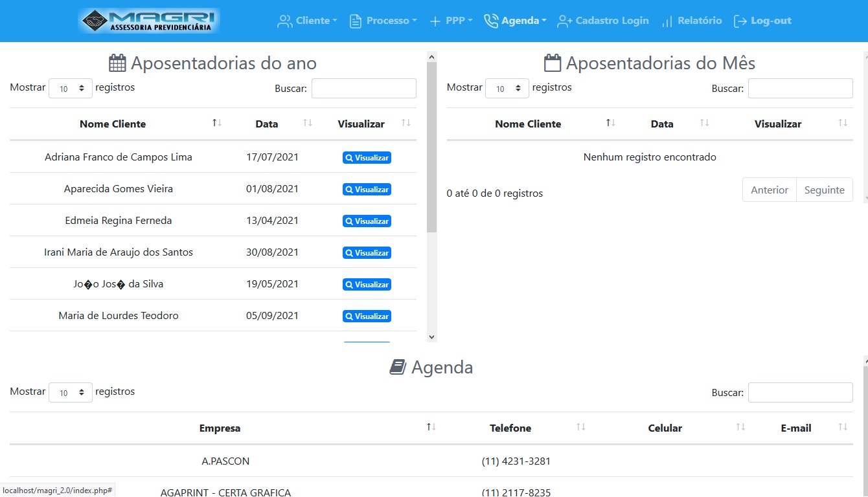The width and height of the screenshot is (868, 497).
Task: Click the Magri Assessoria Previdenciária logo
Action: click(x=149, y=21)
